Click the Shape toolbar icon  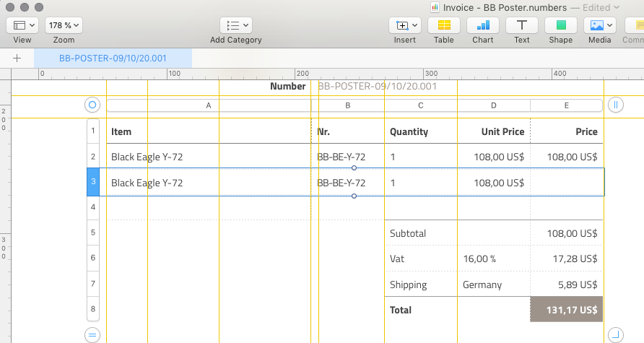560,25
